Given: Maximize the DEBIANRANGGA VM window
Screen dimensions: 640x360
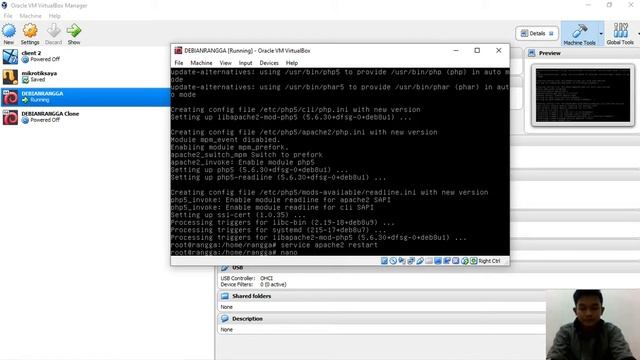Looking at the screenshot, I should pos(477,51).
